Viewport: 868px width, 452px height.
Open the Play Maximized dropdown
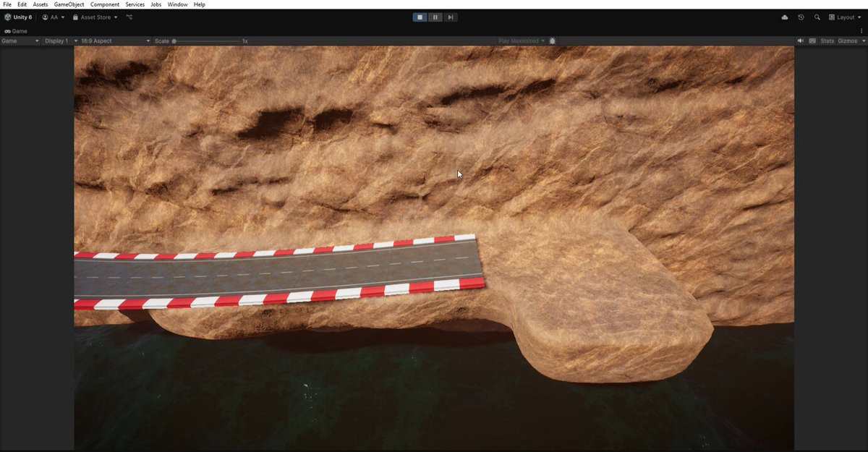(522, 41)
